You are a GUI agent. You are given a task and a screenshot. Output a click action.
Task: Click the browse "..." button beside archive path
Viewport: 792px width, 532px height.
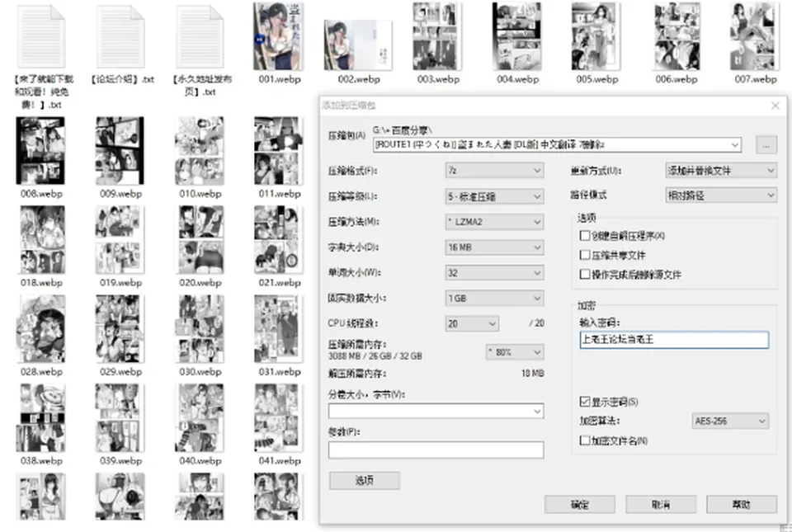tap(766, 145)
